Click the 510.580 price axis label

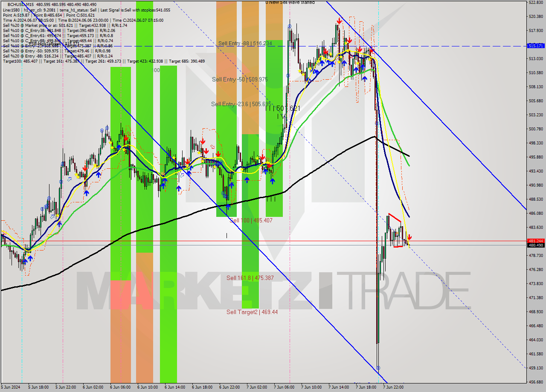(x=536, y=72)
